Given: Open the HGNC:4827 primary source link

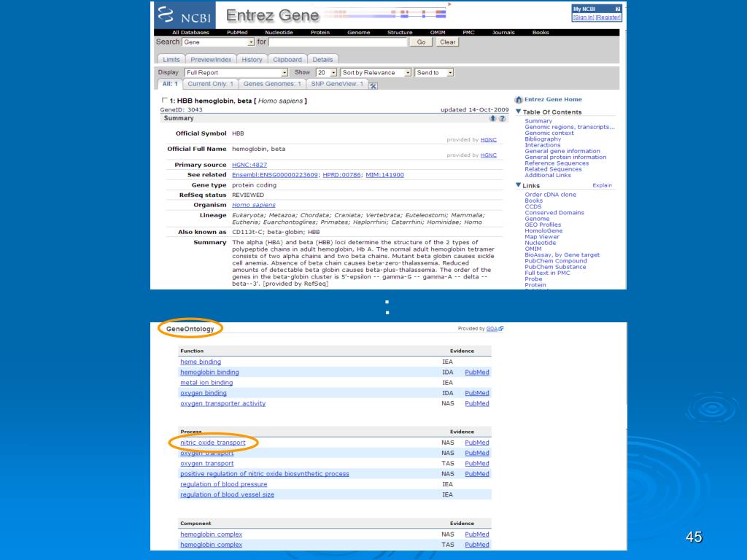Looking at the screenshot, I should 249,165.
